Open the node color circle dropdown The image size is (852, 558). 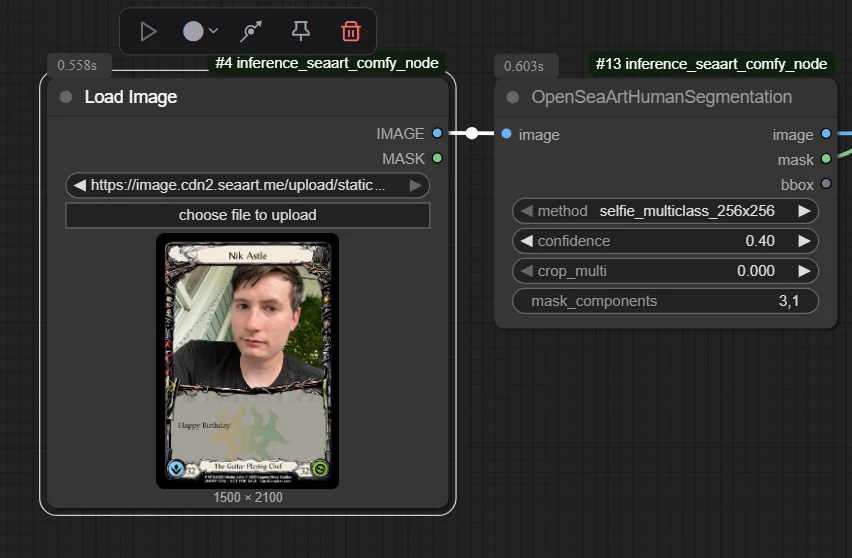(x=200, y=32)
